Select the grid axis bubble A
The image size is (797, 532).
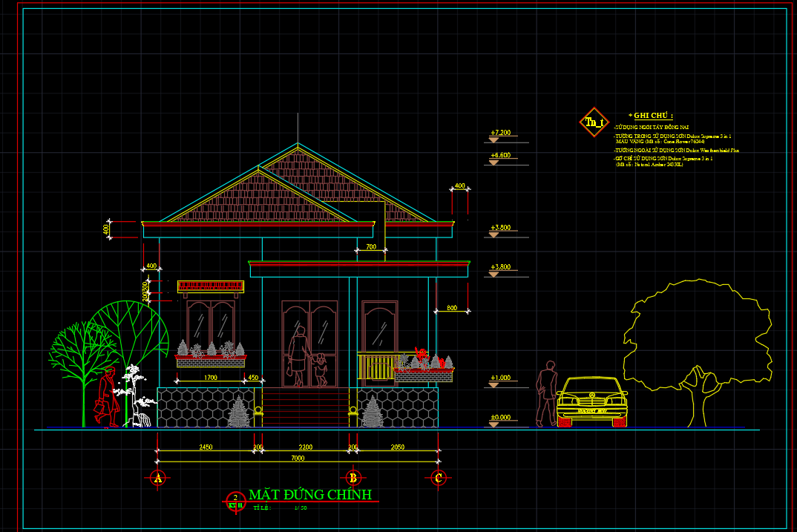click(x=157, y=478)
